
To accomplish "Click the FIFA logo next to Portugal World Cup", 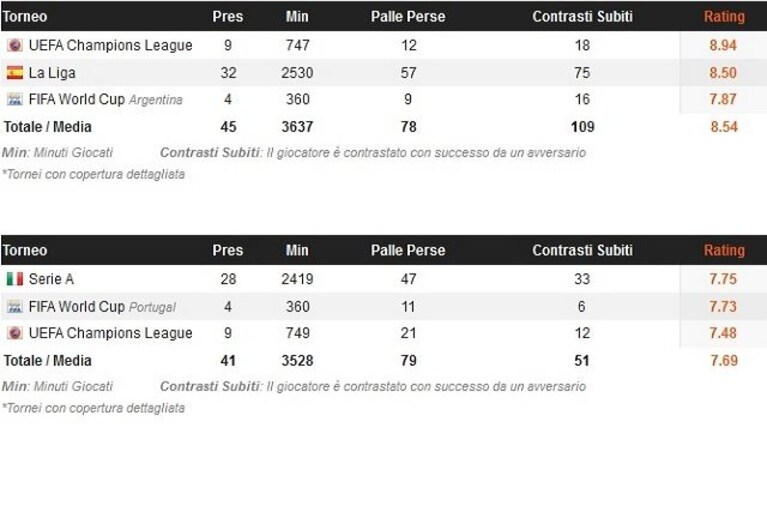I will 15,307.
